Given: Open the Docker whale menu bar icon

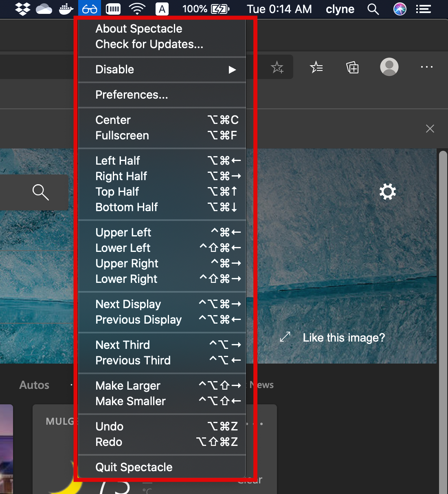Looking at the screenshot, I should [66, 9].
